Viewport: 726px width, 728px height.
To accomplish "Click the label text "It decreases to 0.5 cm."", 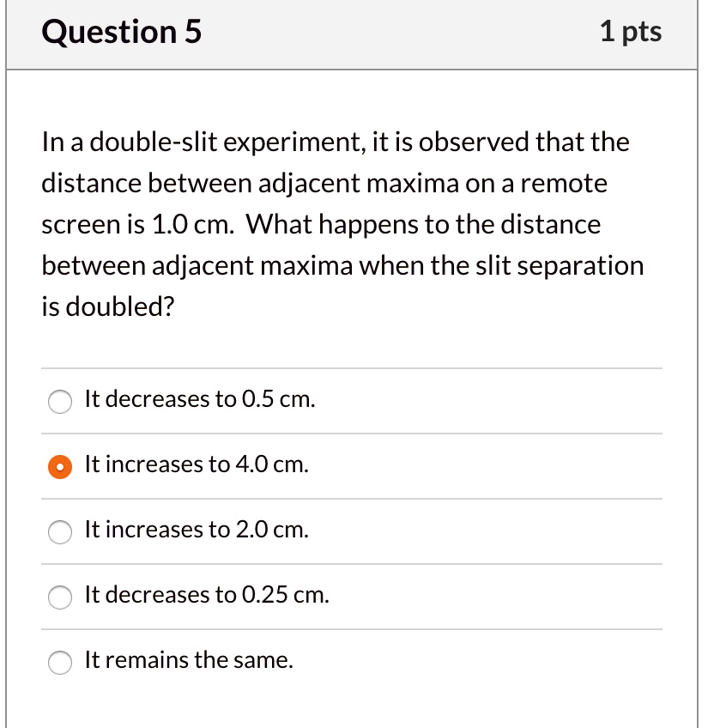I will 199,399.
